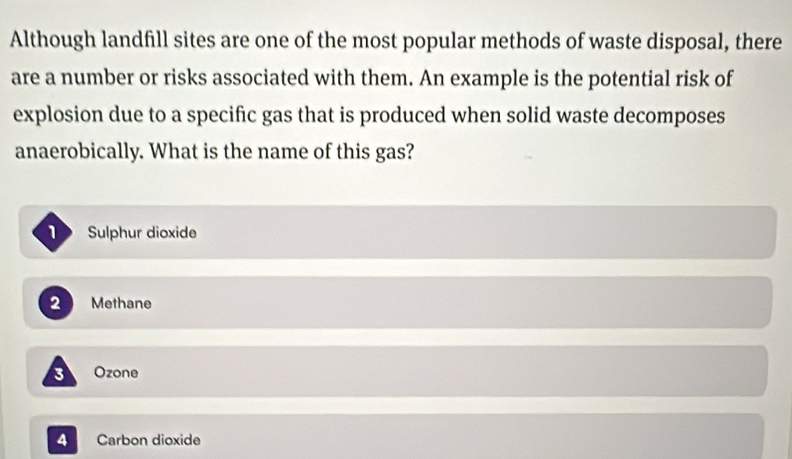The height and width of the screenshot is (459, 792).
Task: Click the 'Ozone' text label
Action: pyautogui.click(x=115, y=372)
